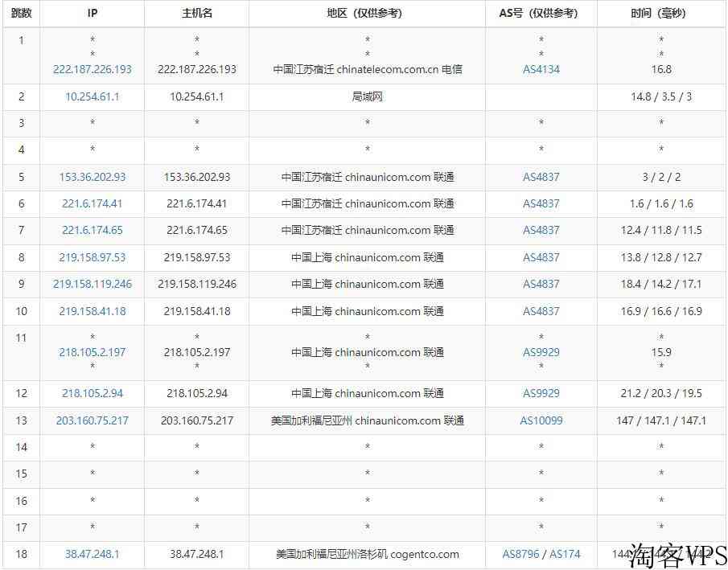Screen dimensions: 728x570
Task: Open the AS10099 link
Action: [x=541, y=421]
